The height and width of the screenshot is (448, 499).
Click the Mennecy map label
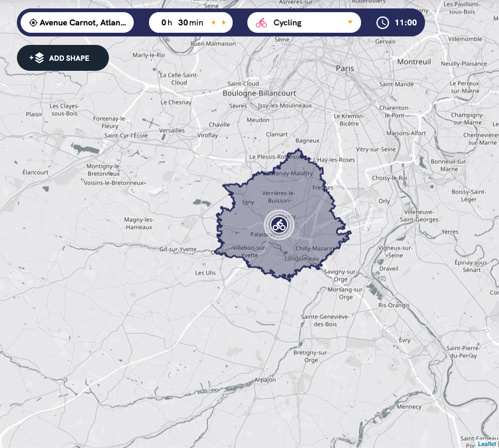pyautogui.click(x=409, y=407)
